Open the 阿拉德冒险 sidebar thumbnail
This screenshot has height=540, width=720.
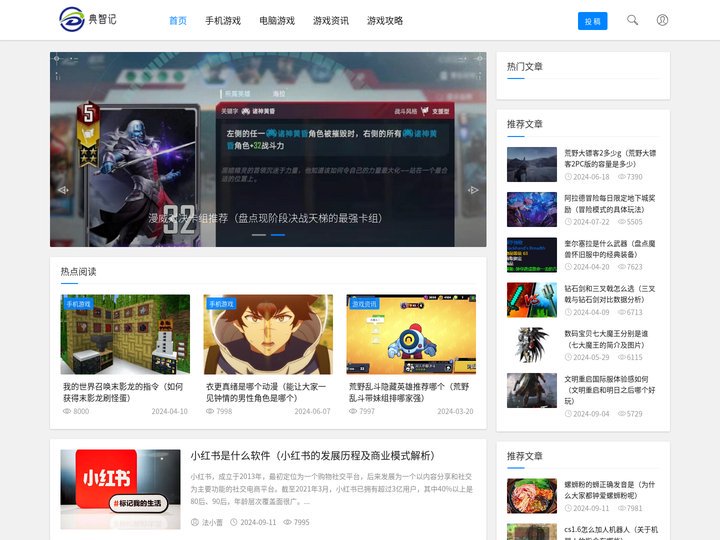(x=532, y=209)
